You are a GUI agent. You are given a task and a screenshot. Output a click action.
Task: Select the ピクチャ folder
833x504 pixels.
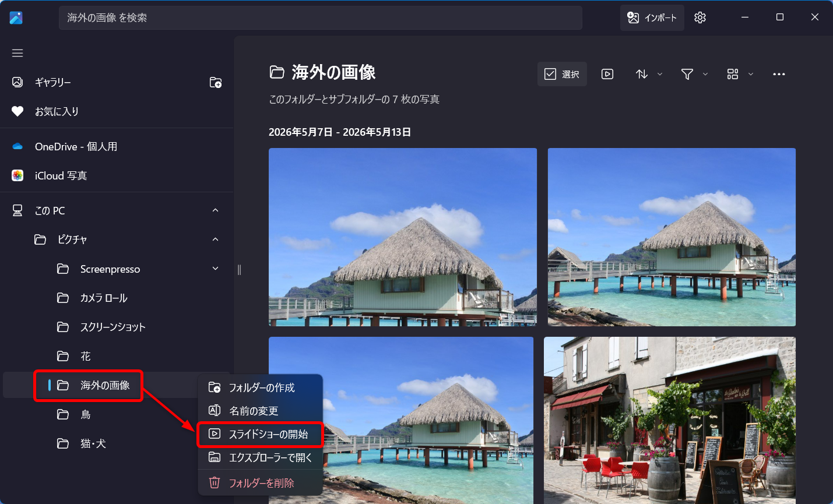click(72, 239)
